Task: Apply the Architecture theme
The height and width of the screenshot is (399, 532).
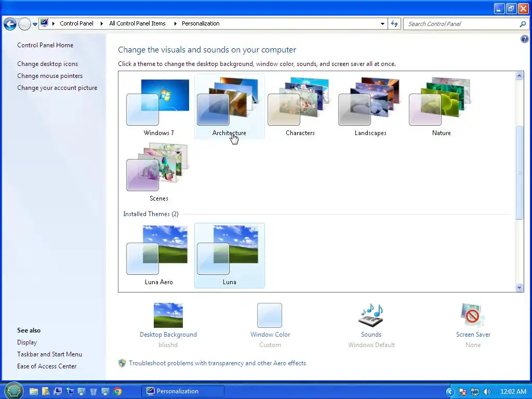Action: click(x=229, y=107)
